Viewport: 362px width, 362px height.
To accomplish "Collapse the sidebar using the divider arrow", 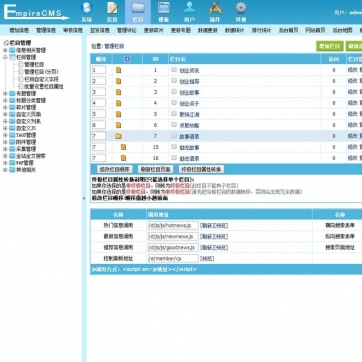I will pos(84,198).
